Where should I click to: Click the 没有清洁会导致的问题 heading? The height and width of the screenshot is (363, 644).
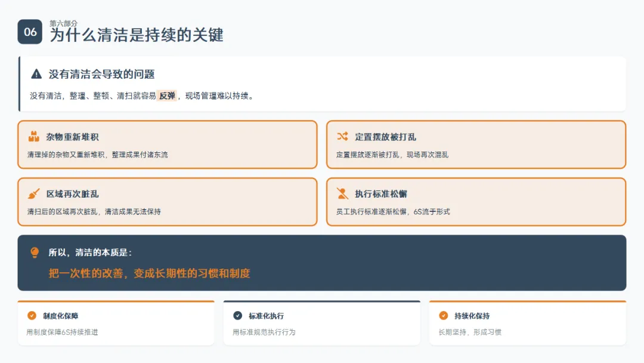(x=101, y=74)
